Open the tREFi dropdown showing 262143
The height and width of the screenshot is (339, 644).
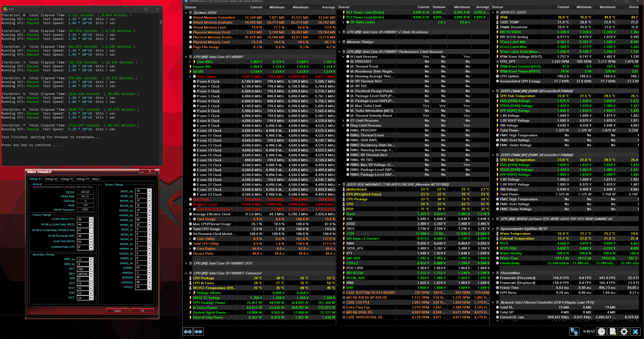91,274
